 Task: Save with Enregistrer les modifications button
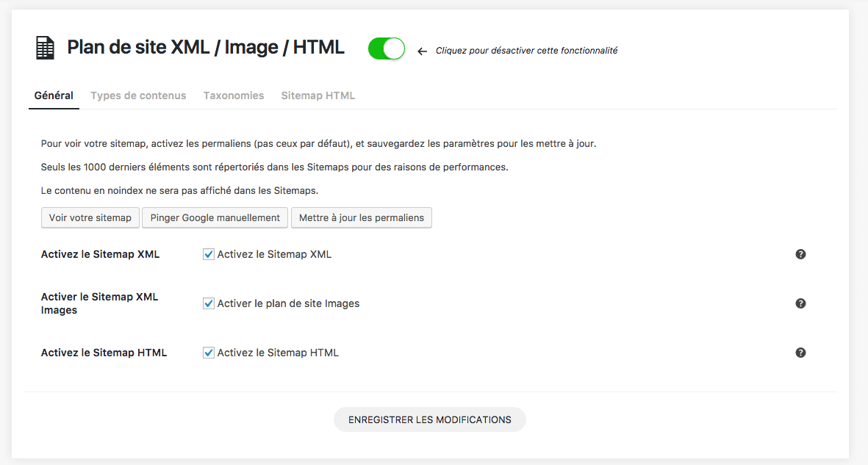point(429,419)
